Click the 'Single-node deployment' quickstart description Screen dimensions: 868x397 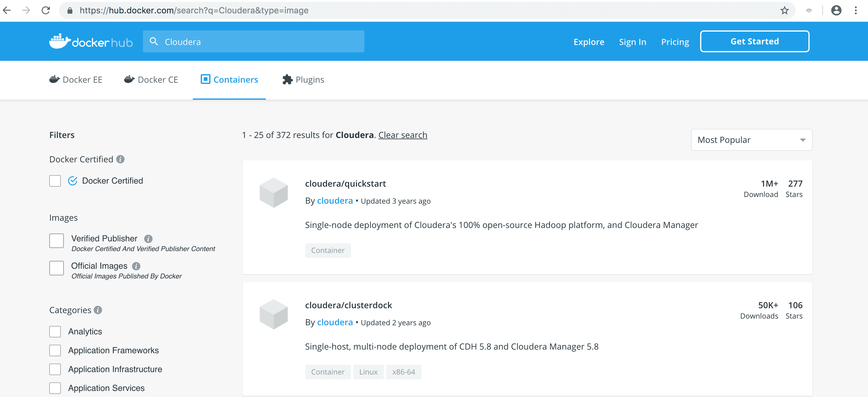pos(502,225)
